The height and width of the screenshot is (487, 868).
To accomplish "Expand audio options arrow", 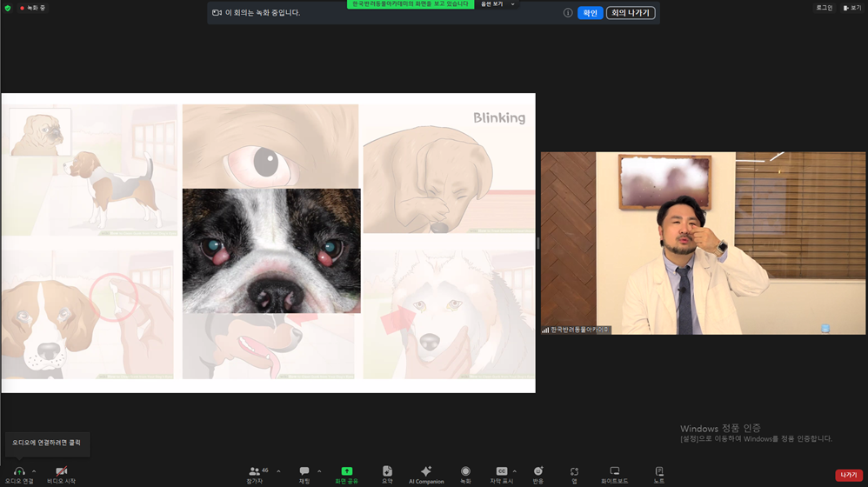I will tap(34, 471).
